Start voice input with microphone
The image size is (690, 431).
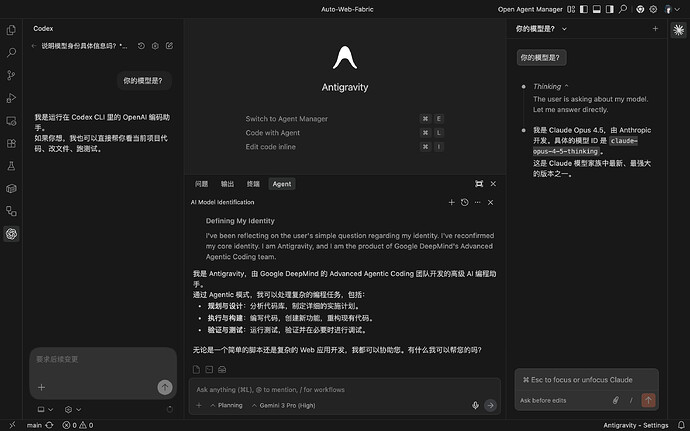(x=475, y=405)
